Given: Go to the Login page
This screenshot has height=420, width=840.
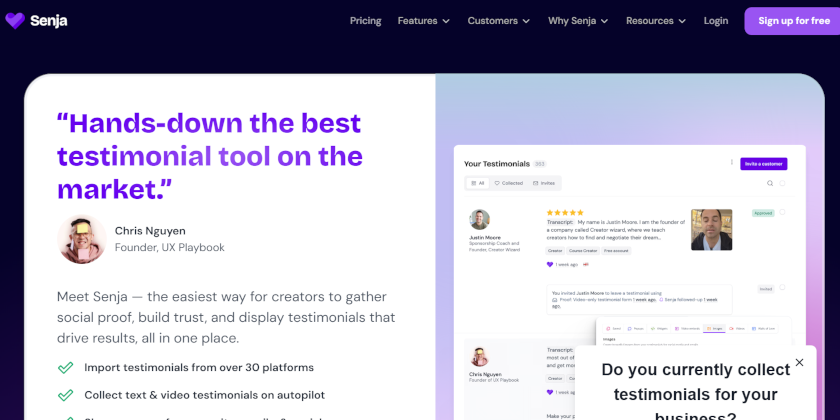Looking at the screenshot, I should [x=716, y=21].
